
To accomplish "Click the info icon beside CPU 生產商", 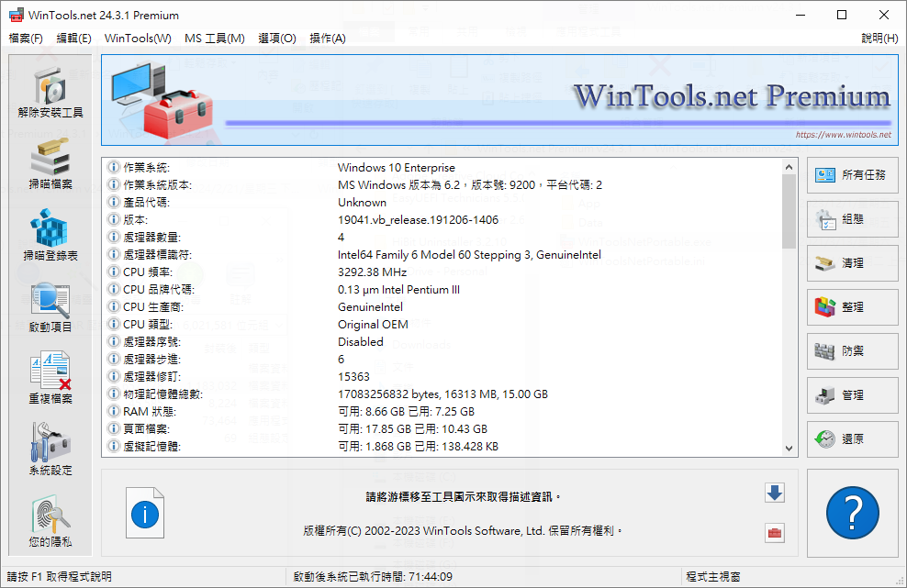I will [114, 306].
